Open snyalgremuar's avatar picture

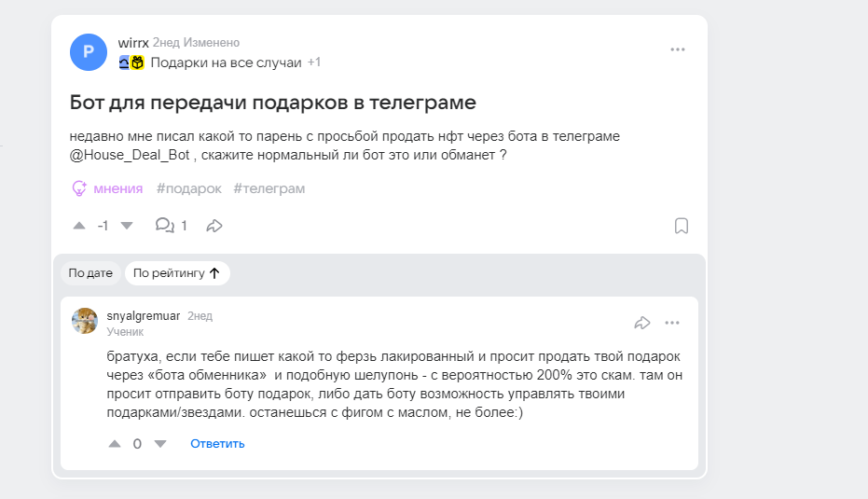(85, 321)
